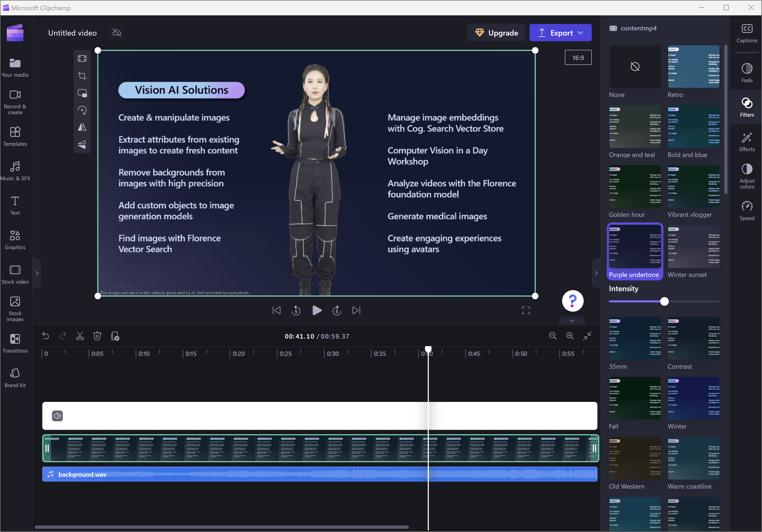Delete the selected clip with the trash icon
Viewport: 762px width, 532px height.
click(x=97, y=336)
